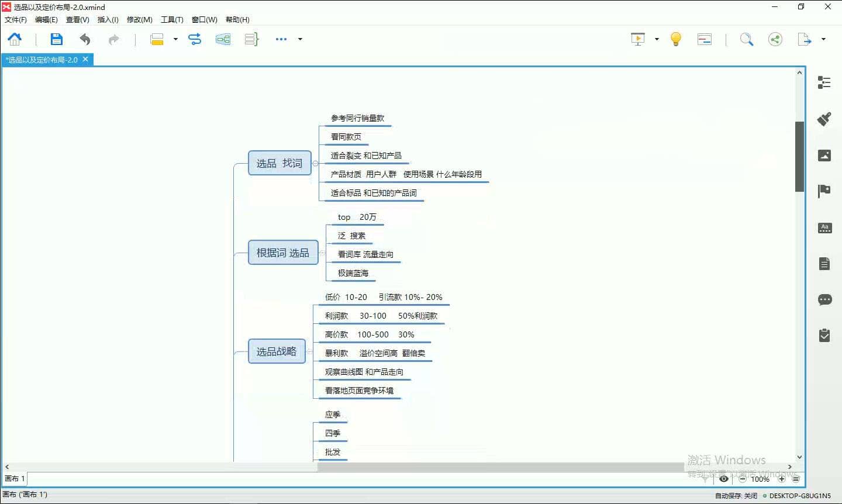Open the 修改(M) menu
The width and height of the screenshot is (842, 504).
coord(140,20)
